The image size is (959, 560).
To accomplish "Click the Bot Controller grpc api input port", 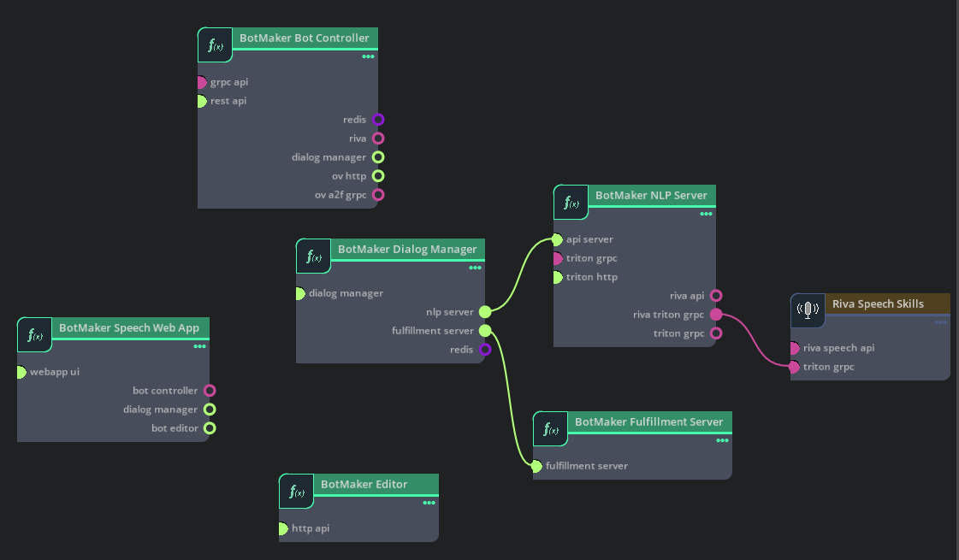I will click(x=202, y=82).
